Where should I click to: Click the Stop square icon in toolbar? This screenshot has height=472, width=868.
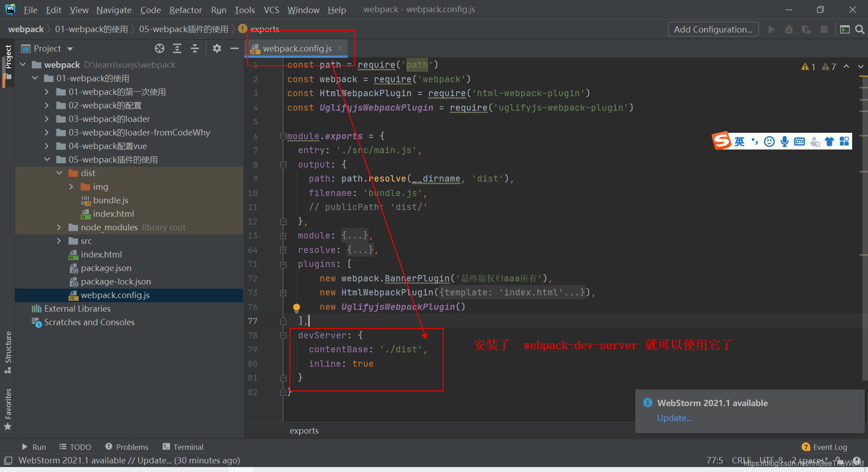(x=824, y=29)
